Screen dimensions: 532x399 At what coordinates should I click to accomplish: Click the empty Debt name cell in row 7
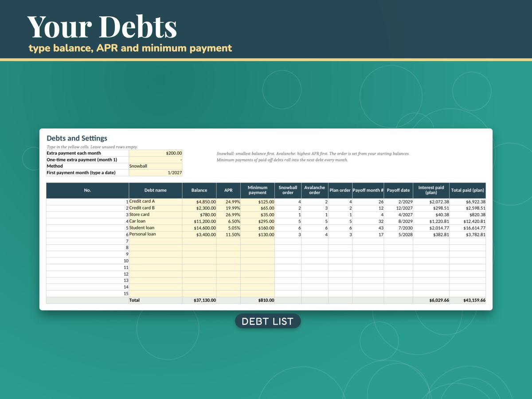pyautogui.click(x=156, y=241)
